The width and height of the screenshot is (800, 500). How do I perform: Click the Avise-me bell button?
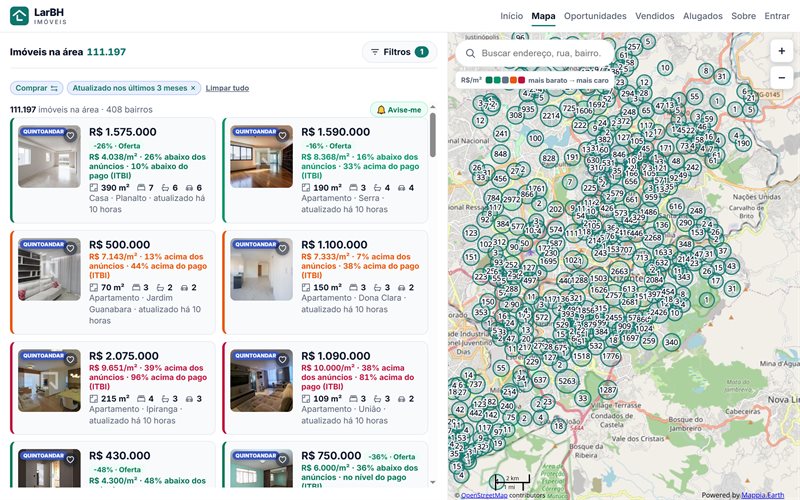(399, 110)
